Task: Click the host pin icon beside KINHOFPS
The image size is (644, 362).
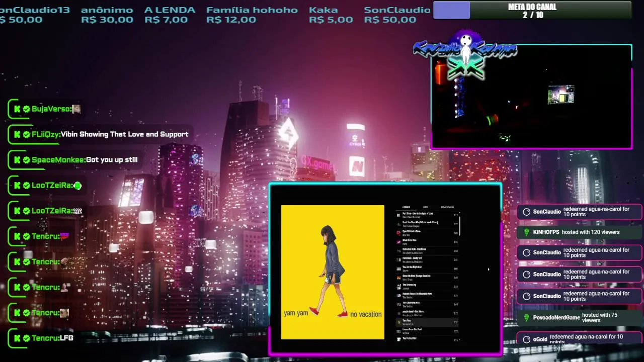Action: 526,232
